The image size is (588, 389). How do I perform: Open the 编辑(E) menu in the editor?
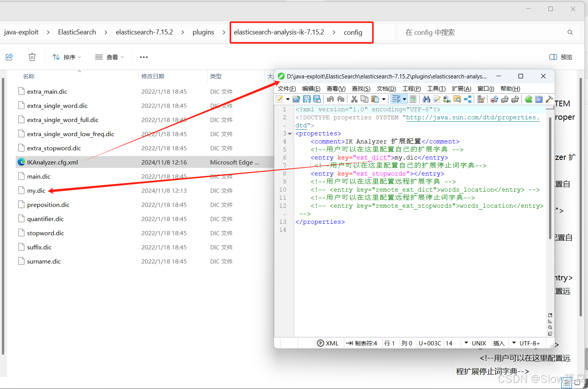(311, 89)
